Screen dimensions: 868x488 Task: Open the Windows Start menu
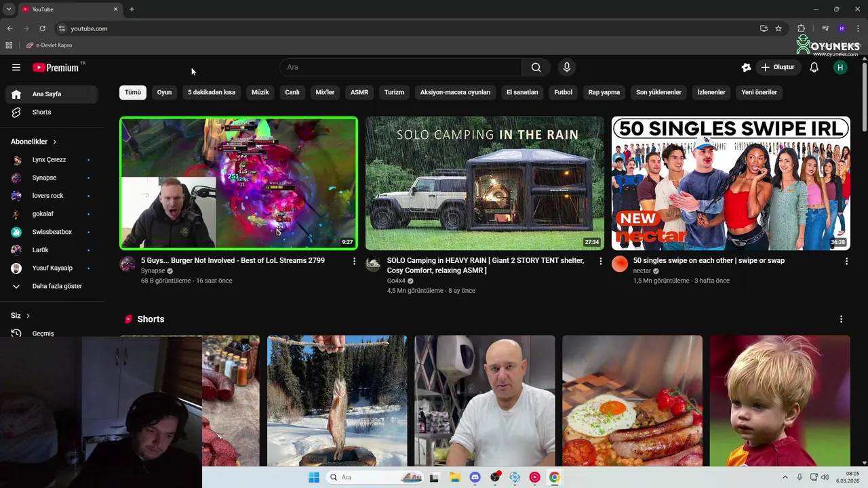pos(314,477)
